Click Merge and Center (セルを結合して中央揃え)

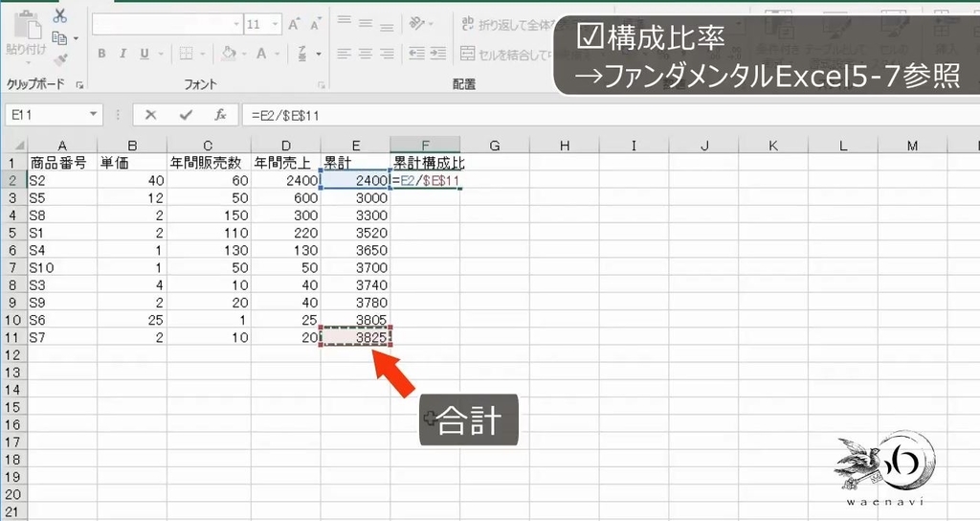[507, 54]
